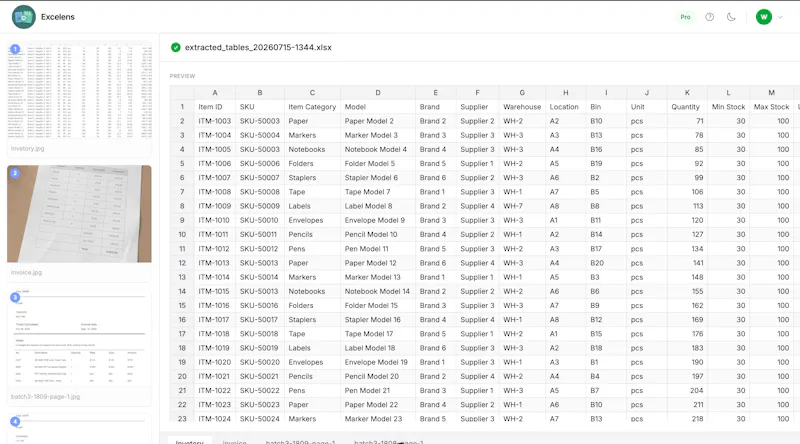This screenshot has width=800, height=444.
Task: Select the Notebook Model 4 cell
Action: coord(378,150)
